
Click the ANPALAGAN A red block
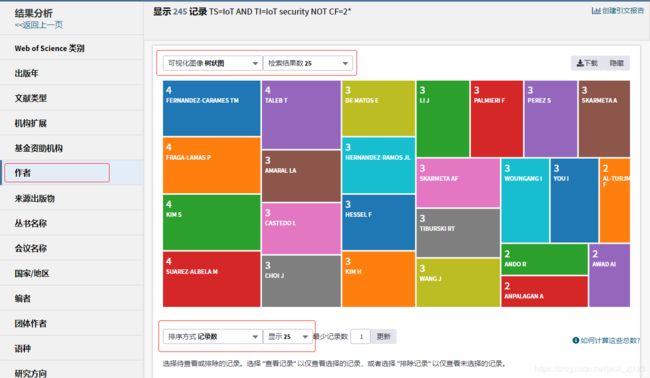[544, 292]
